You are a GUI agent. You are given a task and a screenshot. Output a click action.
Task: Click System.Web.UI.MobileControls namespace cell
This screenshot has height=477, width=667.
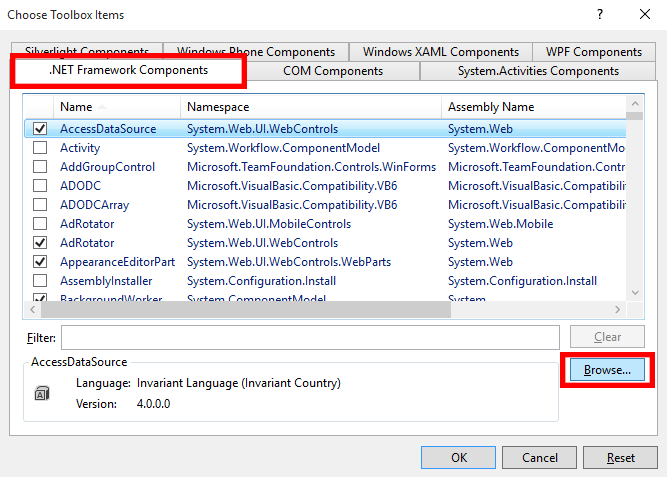click(x=269, y=223)
